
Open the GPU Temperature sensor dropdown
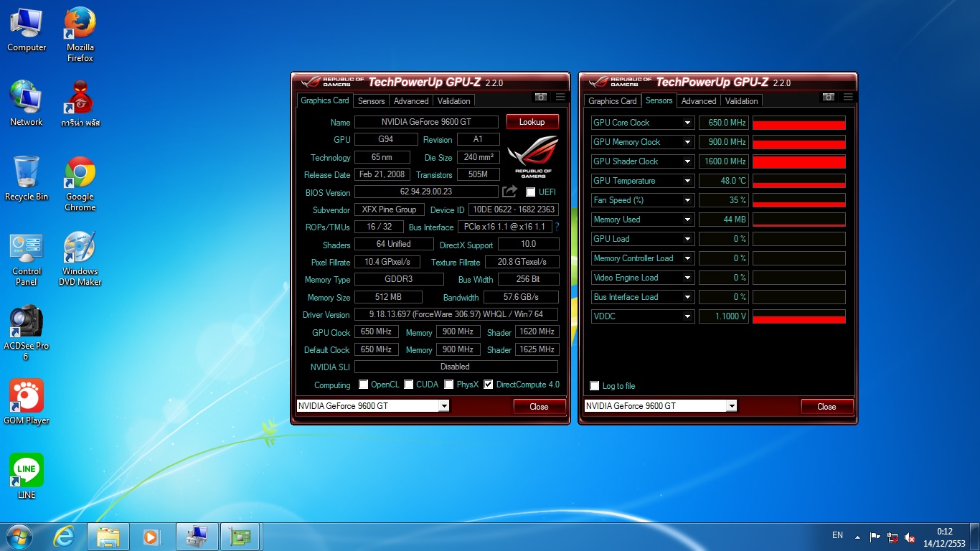(x=687, y=181)
